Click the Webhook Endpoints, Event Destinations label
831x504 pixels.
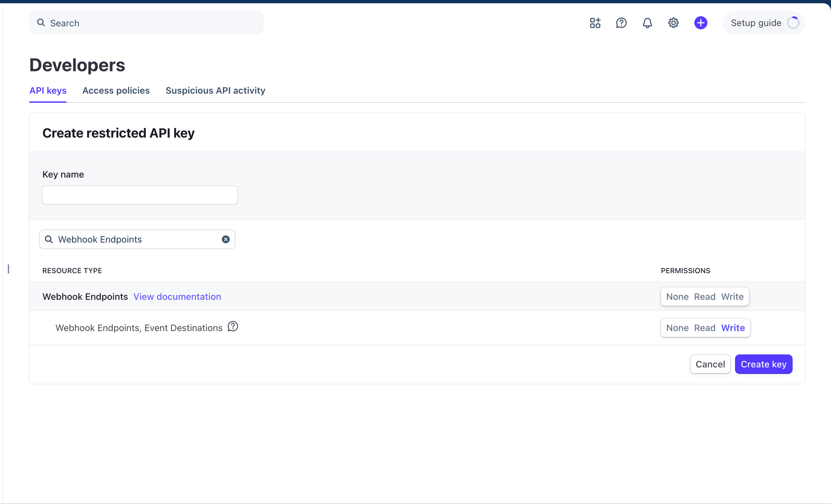tap(139, 328)
